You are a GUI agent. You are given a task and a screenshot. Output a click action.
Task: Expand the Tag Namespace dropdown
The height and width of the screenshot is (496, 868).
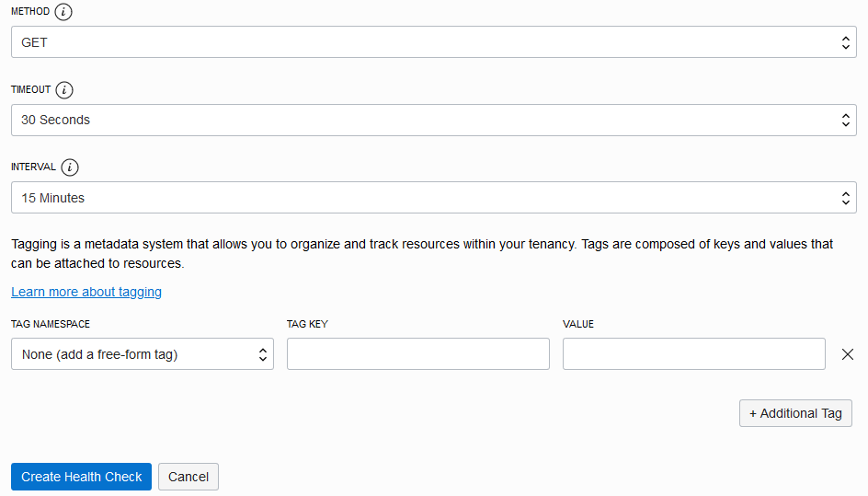click(143, 354)
